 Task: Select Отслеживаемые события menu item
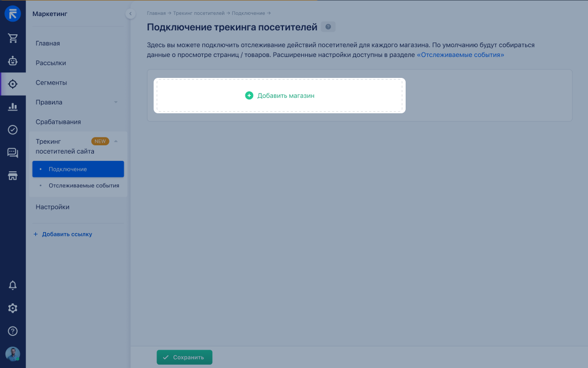pyautogui.click(x=83, y=186)
